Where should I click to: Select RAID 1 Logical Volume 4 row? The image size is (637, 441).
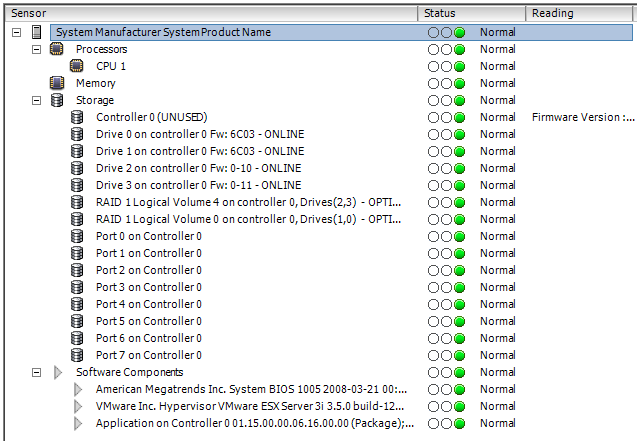249,202
